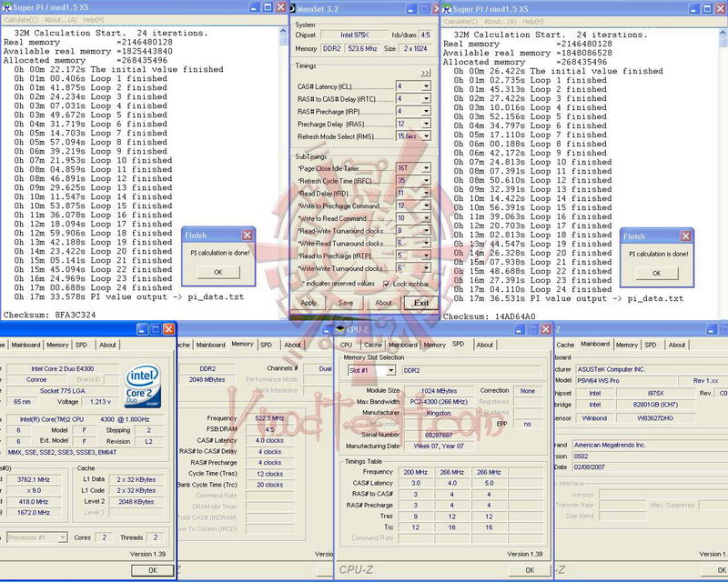
Task: Click the Super PI icon in right window title
Action: (x=447, y=8)
